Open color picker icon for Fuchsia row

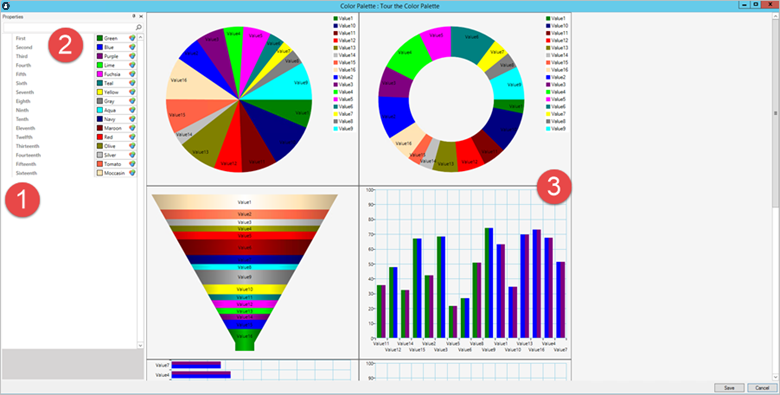point(132,74)
